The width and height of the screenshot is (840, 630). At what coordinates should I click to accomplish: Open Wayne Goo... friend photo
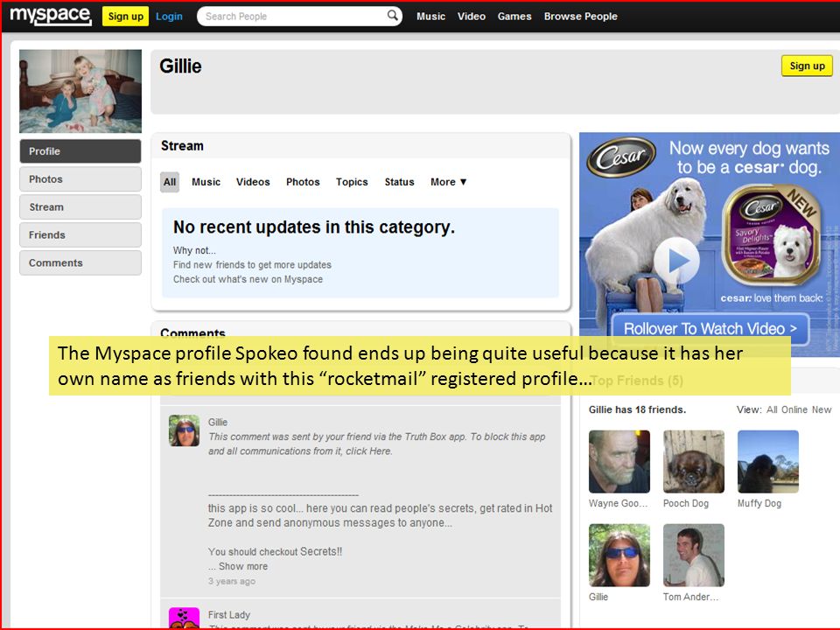click(x=619, y=461)
